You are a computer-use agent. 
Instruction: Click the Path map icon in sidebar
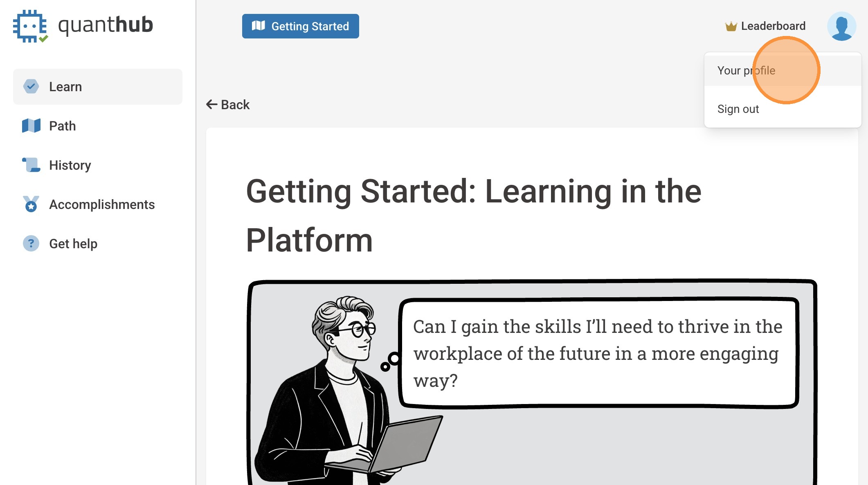pos(31,126)
